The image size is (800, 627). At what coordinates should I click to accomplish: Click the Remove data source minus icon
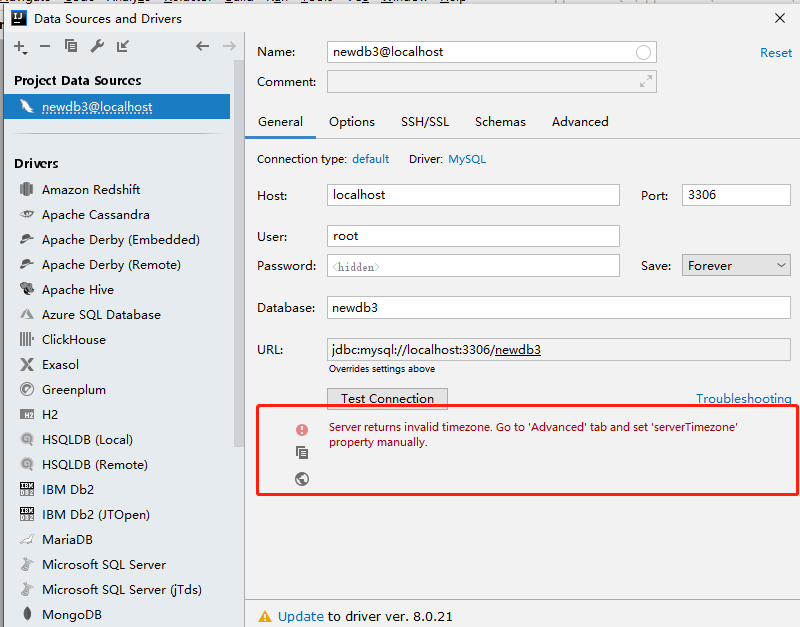point(45,46)
